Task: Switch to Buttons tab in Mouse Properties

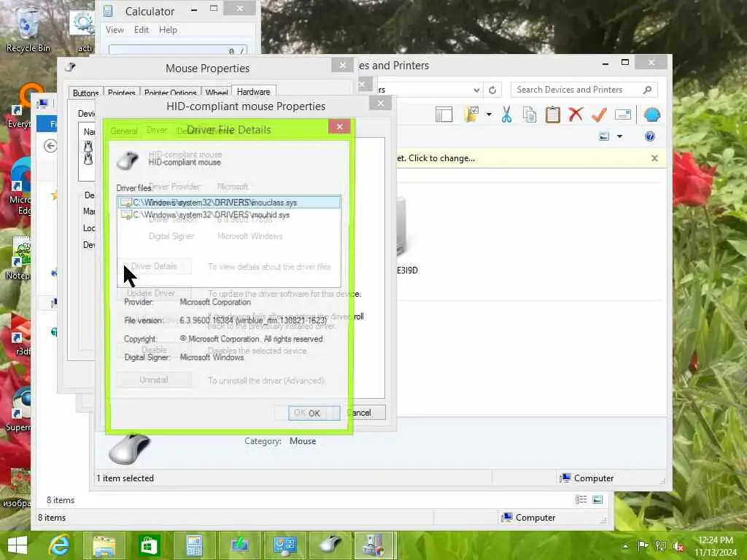Action: [86, 93]
